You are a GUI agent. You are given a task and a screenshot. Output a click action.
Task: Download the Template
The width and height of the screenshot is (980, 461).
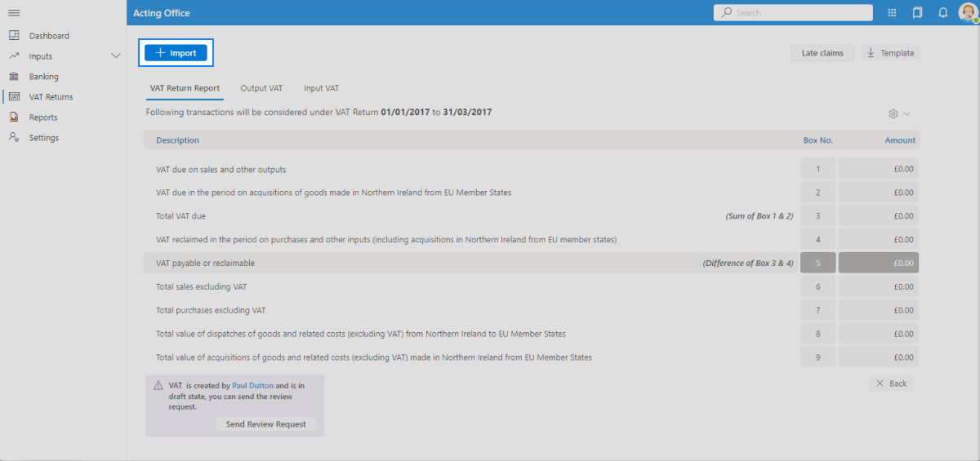(x=890, y=53)
